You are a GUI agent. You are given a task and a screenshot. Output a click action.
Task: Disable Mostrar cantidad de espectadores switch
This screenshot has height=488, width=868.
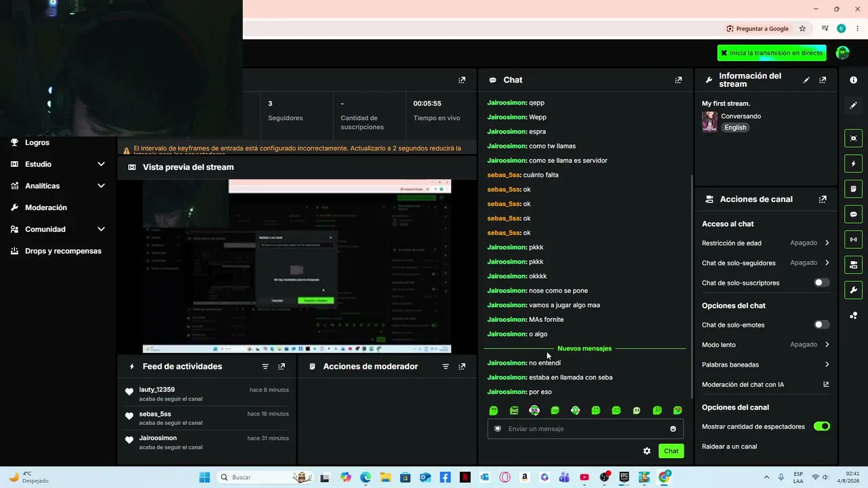(x=821, y=426)
